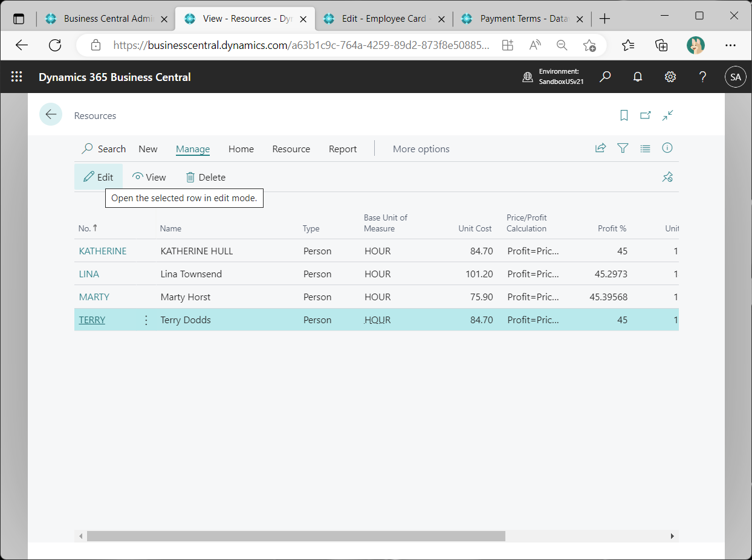
Task: Toggle the filter pane funnel icon
Action: pyautogui.click(x=623, y=148)
